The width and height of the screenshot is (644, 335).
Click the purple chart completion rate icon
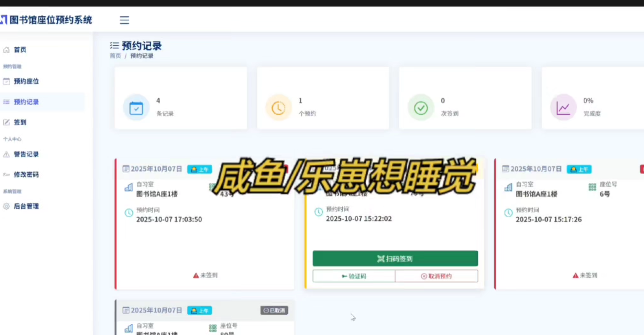pyautogui.click(x=563, y=108)
